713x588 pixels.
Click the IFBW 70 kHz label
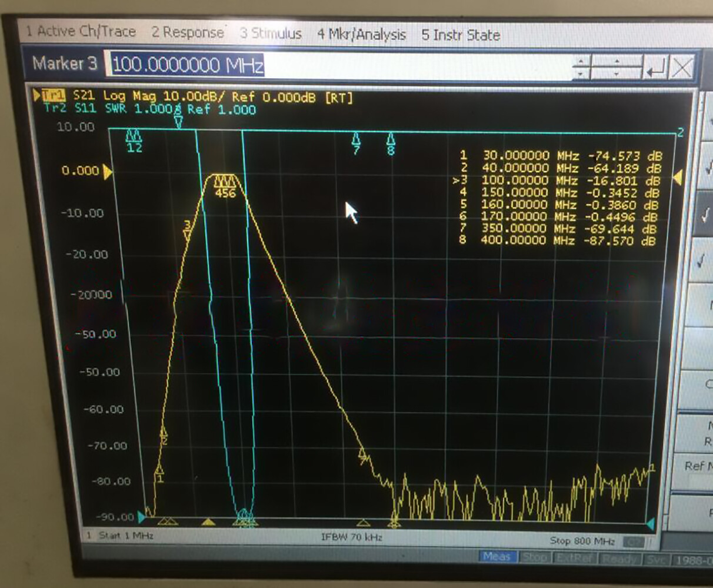tap(352, 537)
